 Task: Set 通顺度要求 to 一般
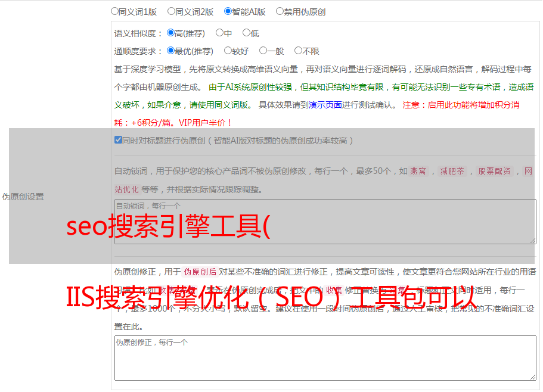(x=263, y=51)
